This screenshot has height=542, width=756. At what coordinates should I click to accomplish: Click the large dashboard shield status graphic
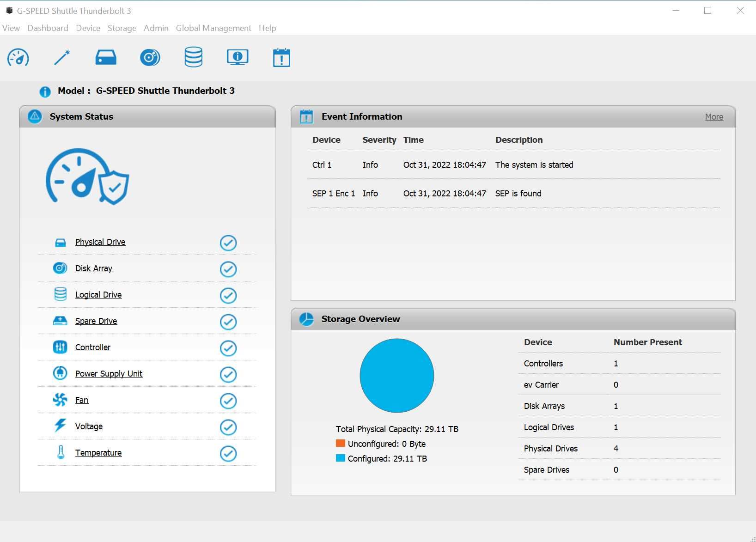click(87, 176)
